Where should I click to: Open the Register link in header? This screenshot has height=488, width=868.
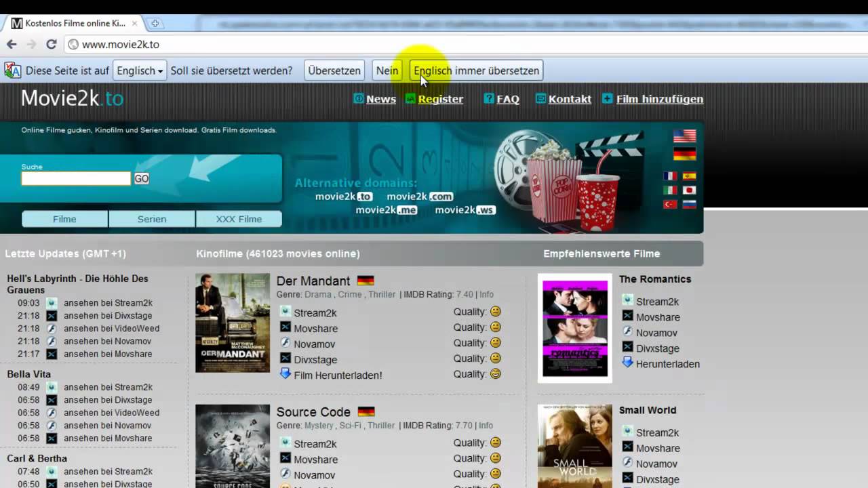point(441,99)
